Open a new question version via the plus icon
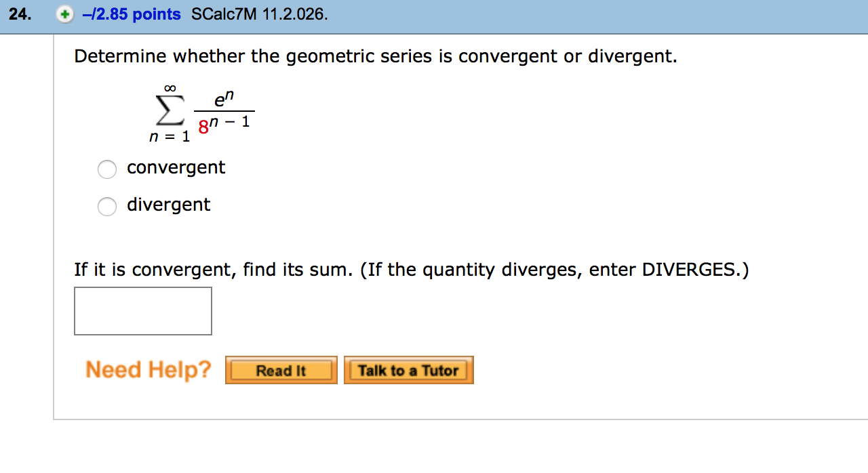The image size is (868, 473). coord(64,14)
